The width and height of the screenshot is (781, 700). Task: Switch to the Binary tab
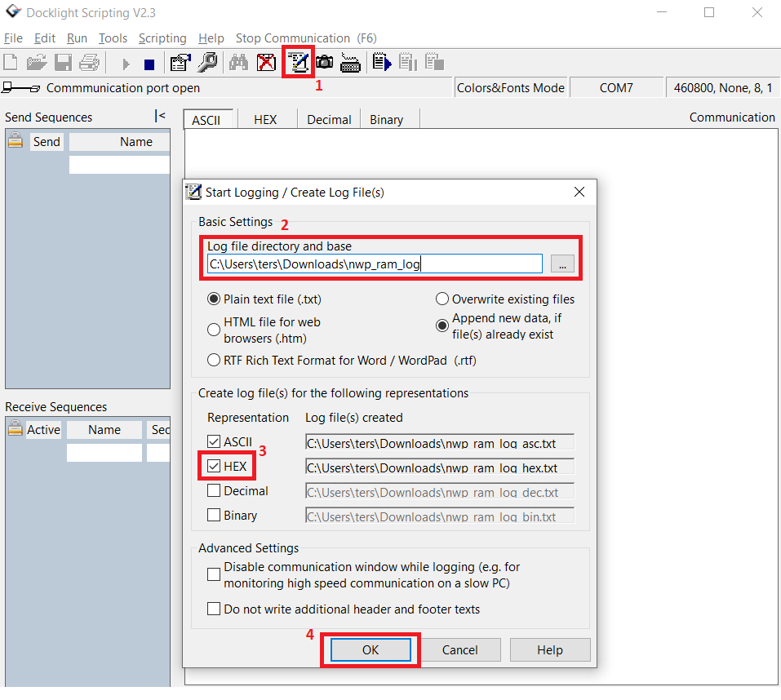386,120
